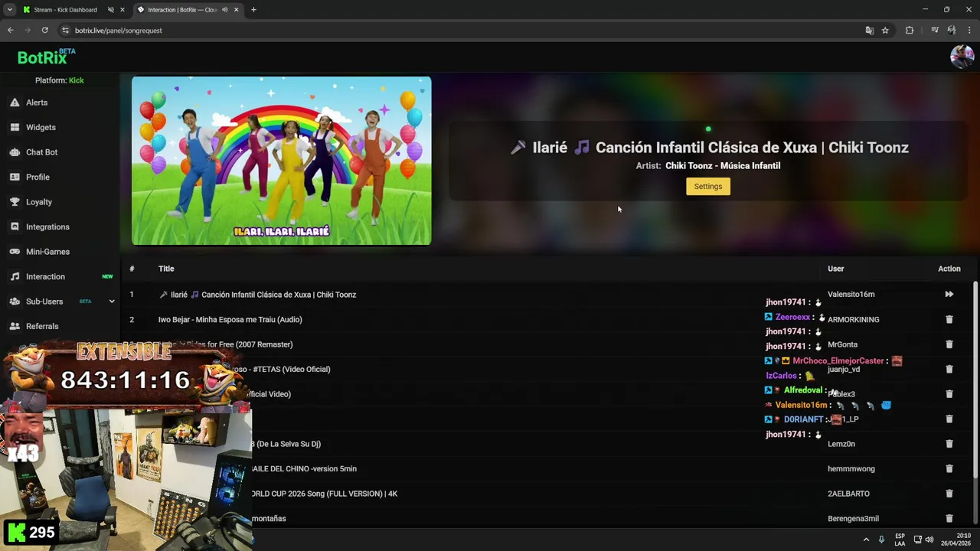The image size is (980, 551).
Task: Delete hemmmwong's song request
Action: point(949,468)
